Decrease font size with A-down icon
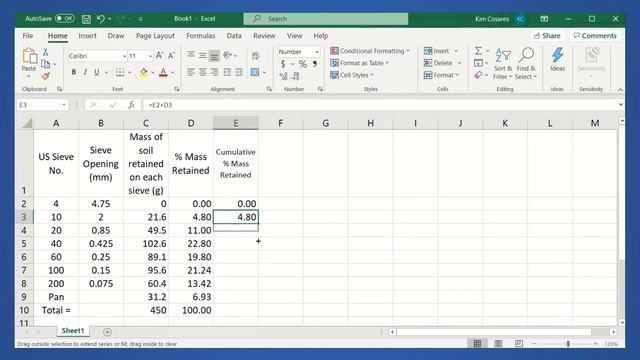 tap(171, 56)
